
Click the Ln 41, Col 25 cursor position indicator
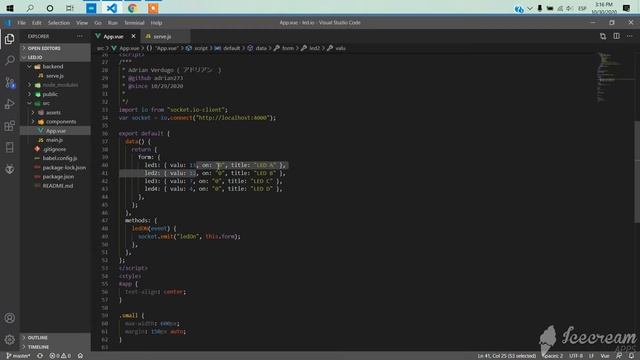pyautogui.click(x=507, y=356)
